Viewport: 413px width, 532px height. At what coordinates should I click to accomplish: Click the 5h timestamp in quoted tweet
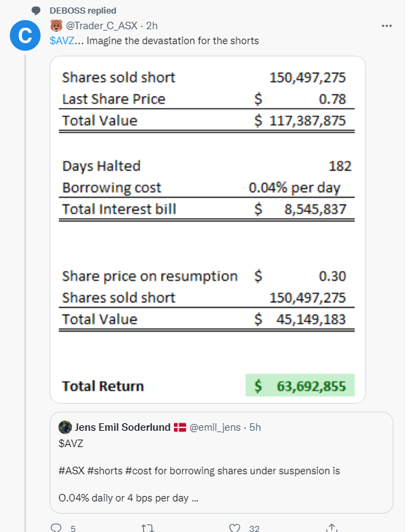[x=255, y=427]
